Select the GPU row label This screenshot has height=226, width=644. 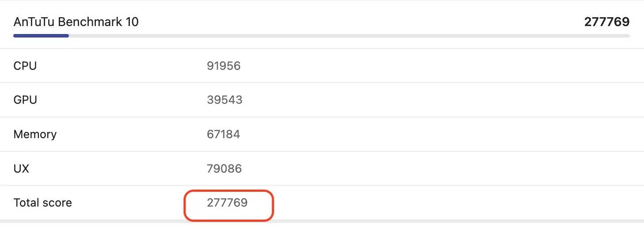[x=25, y=100]
